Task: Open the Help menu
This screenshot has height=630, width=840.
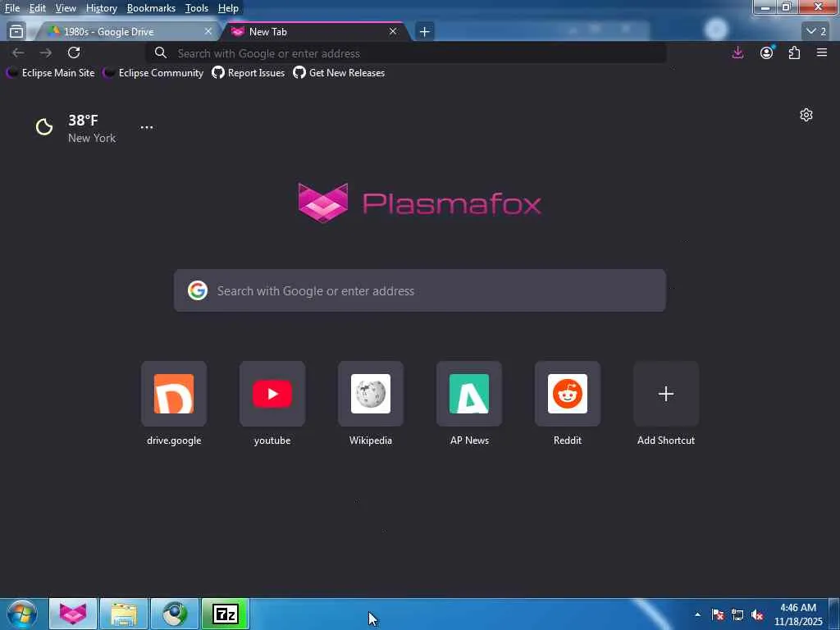Action: click(x=228, y=8)
